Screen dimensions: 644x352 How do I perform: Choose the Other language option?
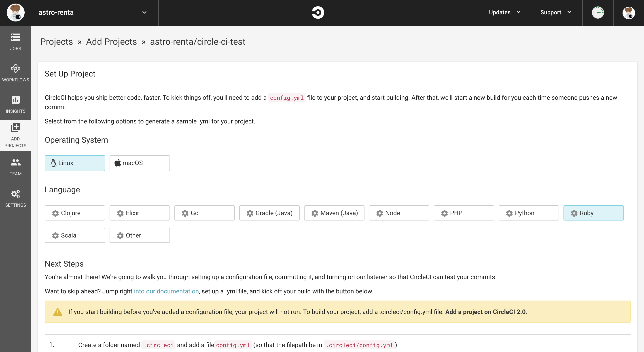[140, 235]
